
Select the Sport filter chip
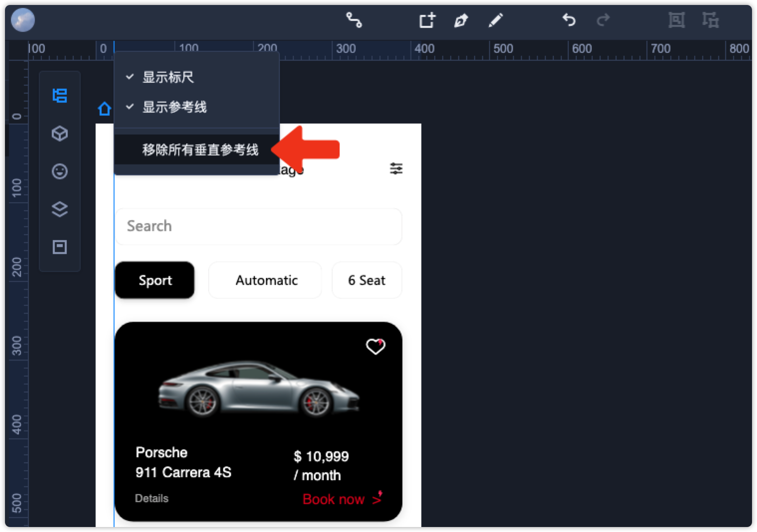155,280
